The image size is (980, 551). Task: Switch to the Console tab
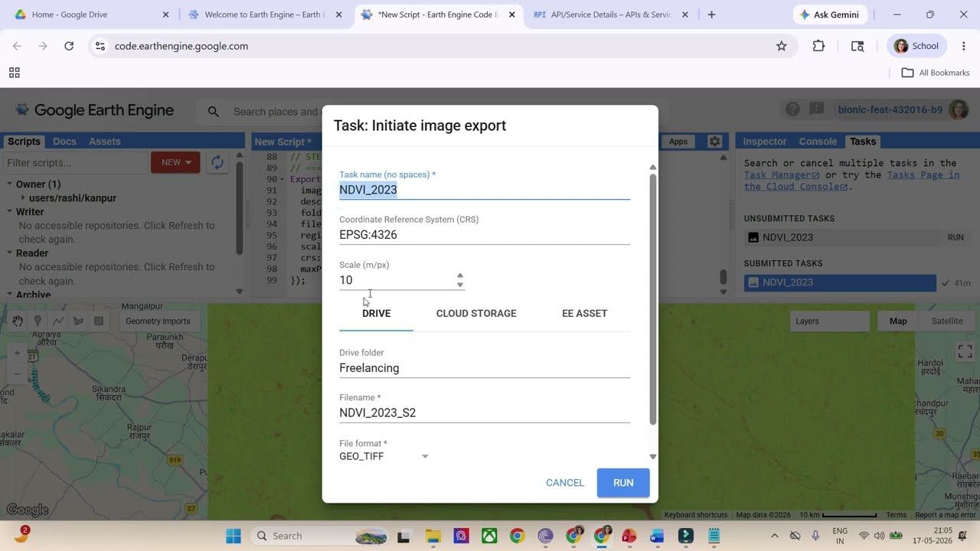[818, 142]
